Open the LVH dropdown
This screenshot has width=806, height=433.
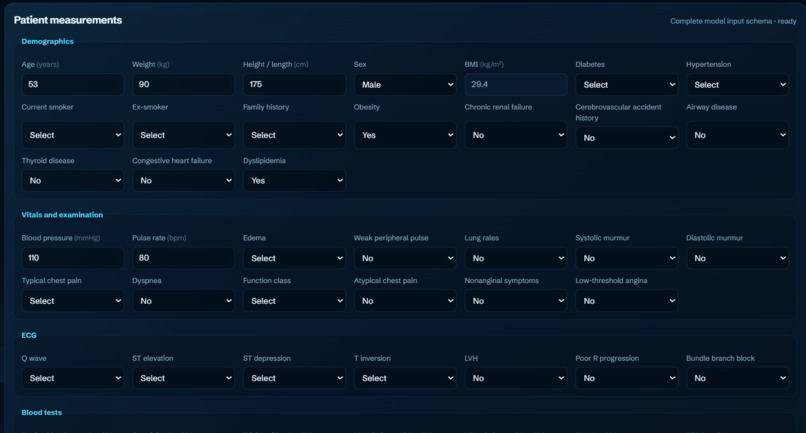(x=516, y=378)
